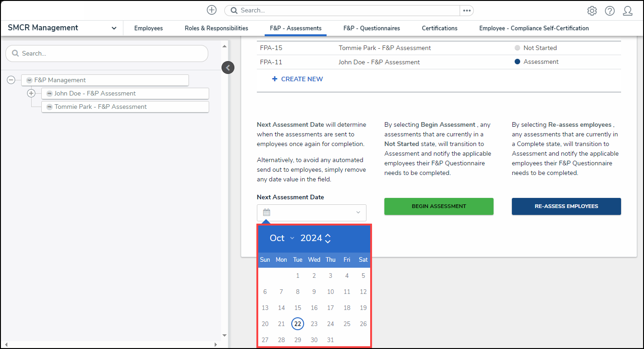This screenshot has width=644, height=349.
Task: Select October 22 in the calendar
Action: [x=298, y=324]
